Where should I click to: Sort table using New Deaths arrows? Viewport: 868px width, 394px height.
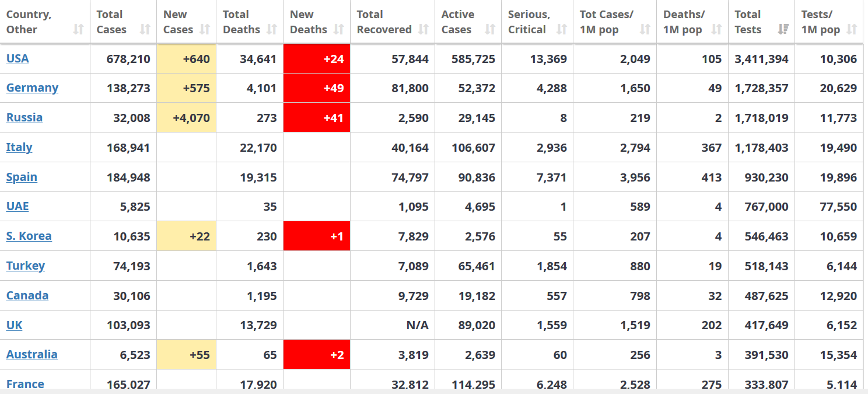click(339, 30)
